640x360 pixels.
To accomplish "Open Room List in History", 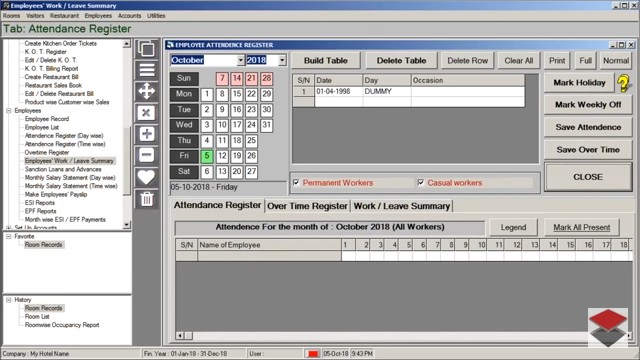I will [x=37, y=316].
